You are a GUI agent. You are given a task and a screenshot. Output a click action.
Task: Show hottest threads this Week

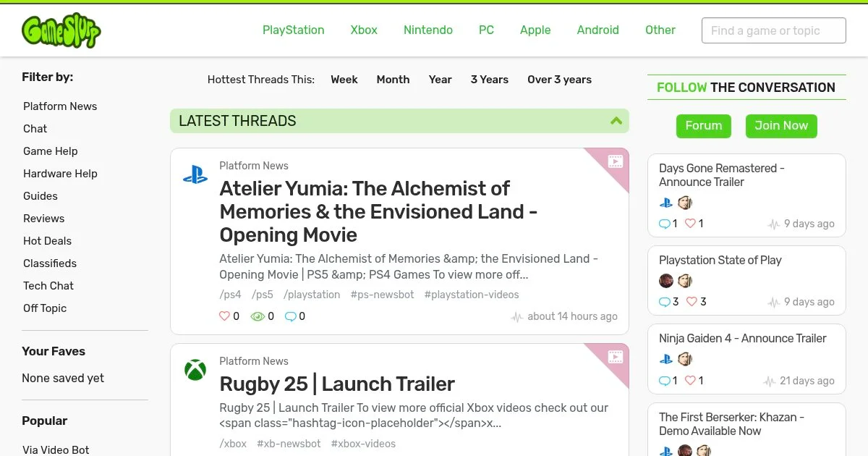click(x=344, y=80)
